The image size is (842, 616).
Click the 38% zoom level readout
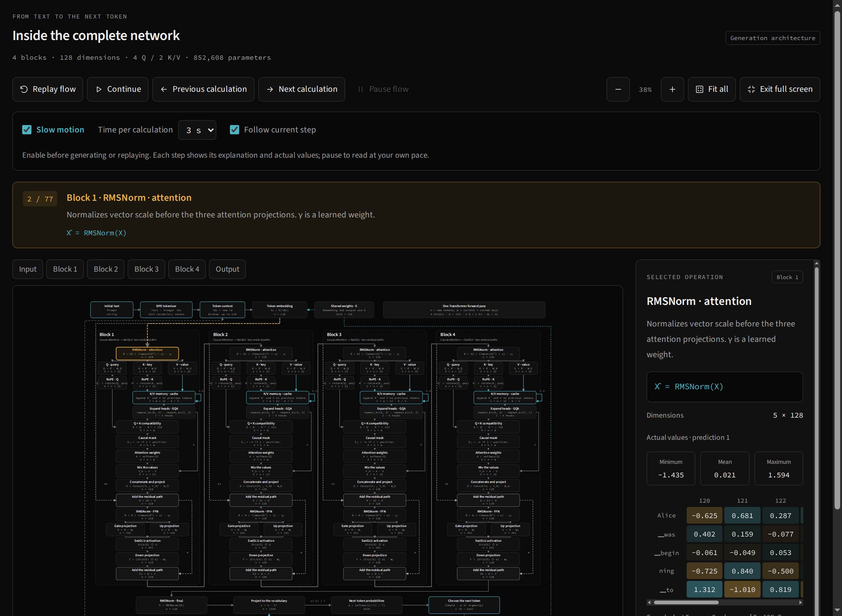(x=645, y=90)
